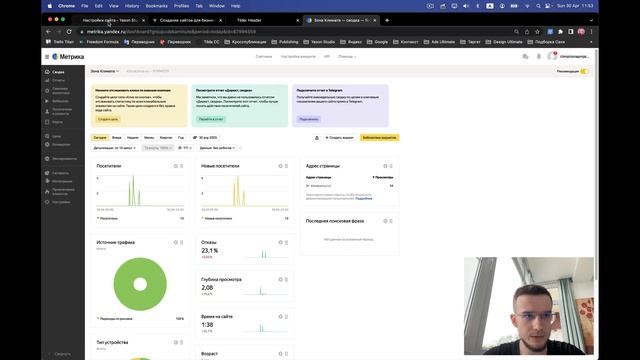Click the Chrome address bar
The height and width of the screenshot is (360, 640).
pyautogui.click(x=294, y=31)
